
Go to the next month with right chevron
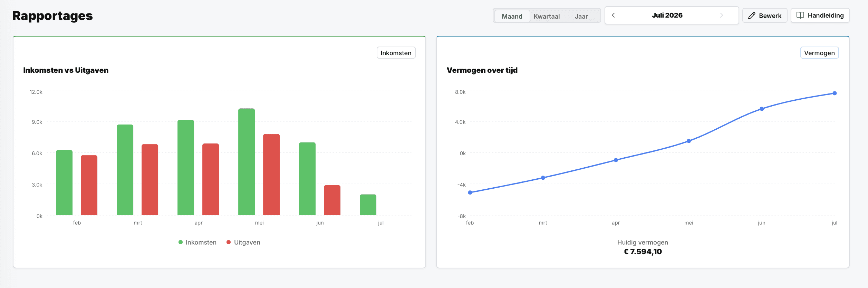[721, 15]
